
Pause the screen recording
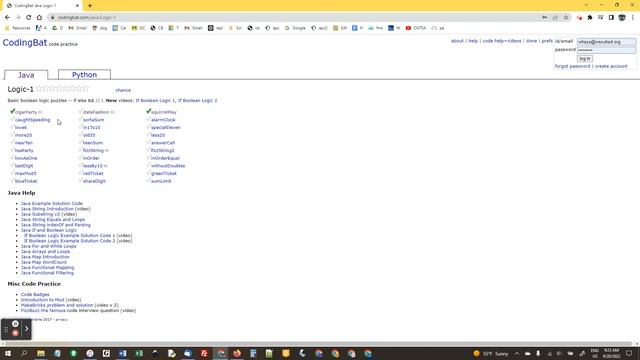15,324
